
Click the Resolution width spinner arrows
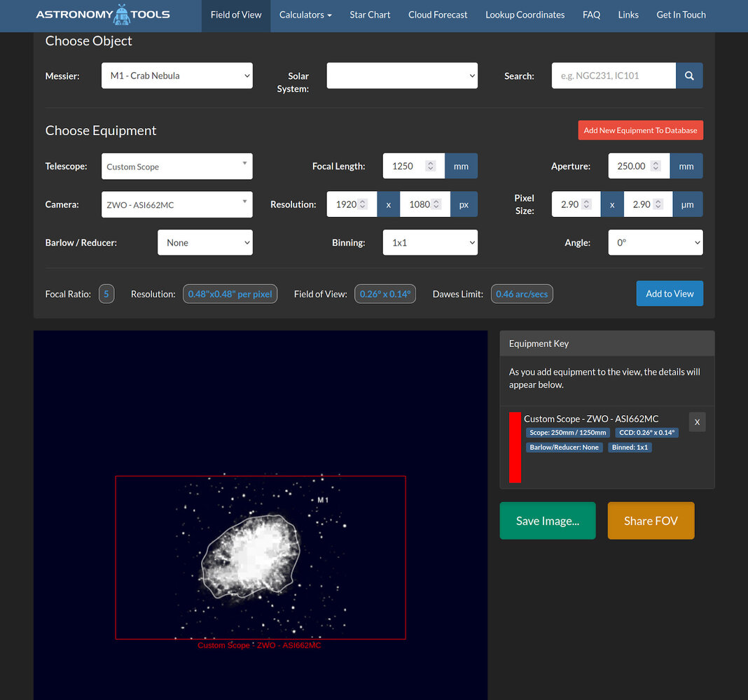tap(363, 204)
